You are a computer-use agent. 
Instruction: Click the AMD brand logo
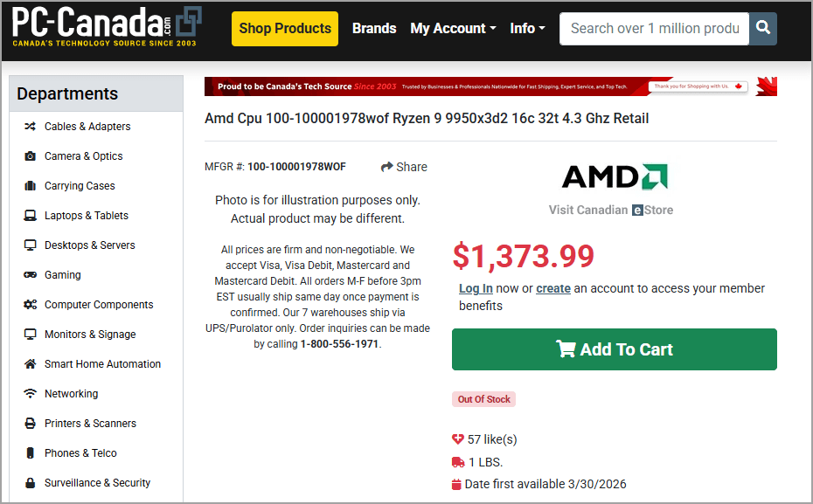[x=614, y=177]
